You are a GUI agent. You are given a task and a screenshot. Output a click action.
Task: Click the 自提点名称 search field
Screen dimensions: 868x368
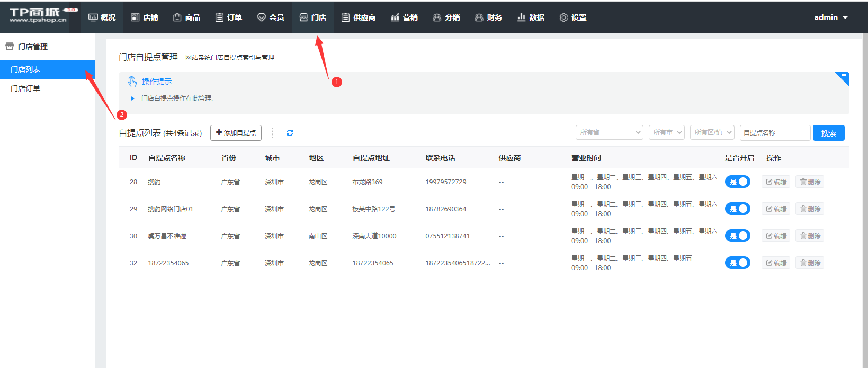coord(774,132)
